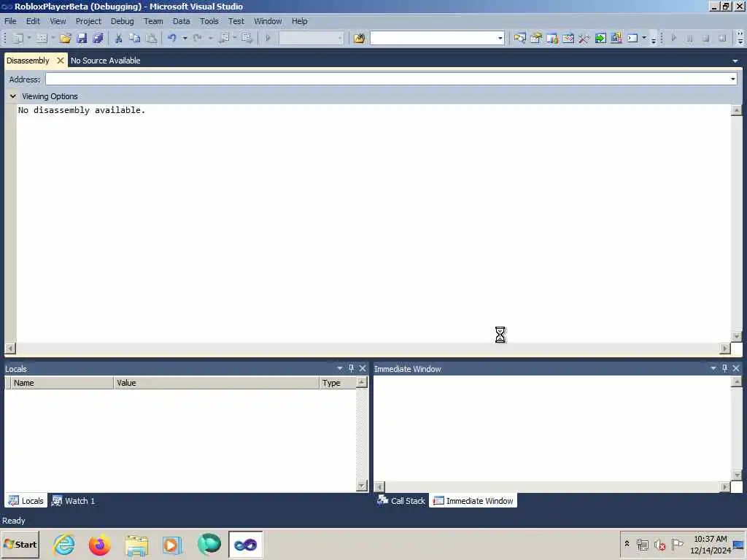
Task: Click the Value column header in Locals
Action: point(216,383)
